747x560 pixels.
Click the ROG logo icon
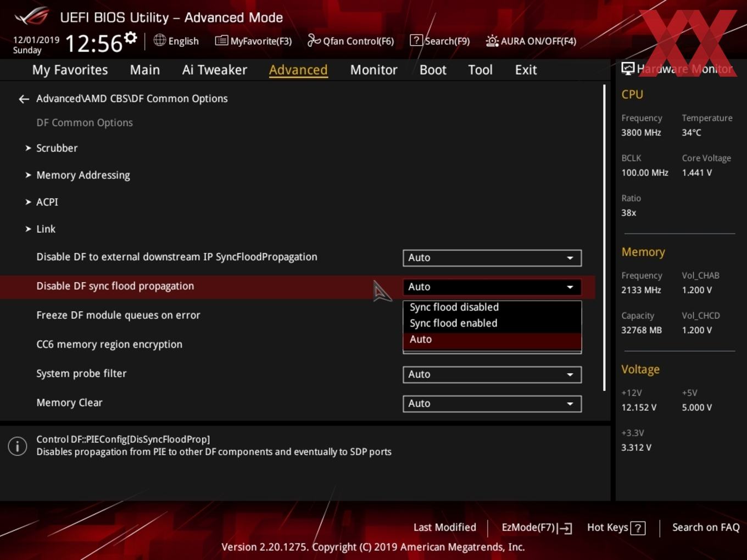pos(32,16)
